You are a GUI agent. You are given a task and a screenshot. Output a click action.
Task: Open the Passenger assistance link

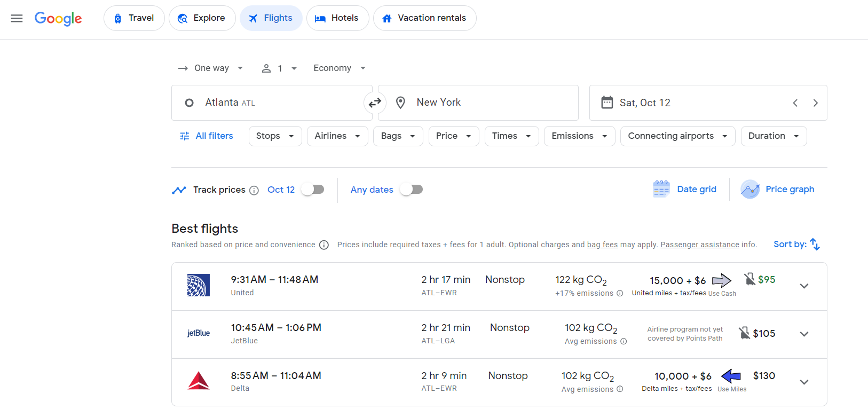pyautogui.click(x=700, y=245)
